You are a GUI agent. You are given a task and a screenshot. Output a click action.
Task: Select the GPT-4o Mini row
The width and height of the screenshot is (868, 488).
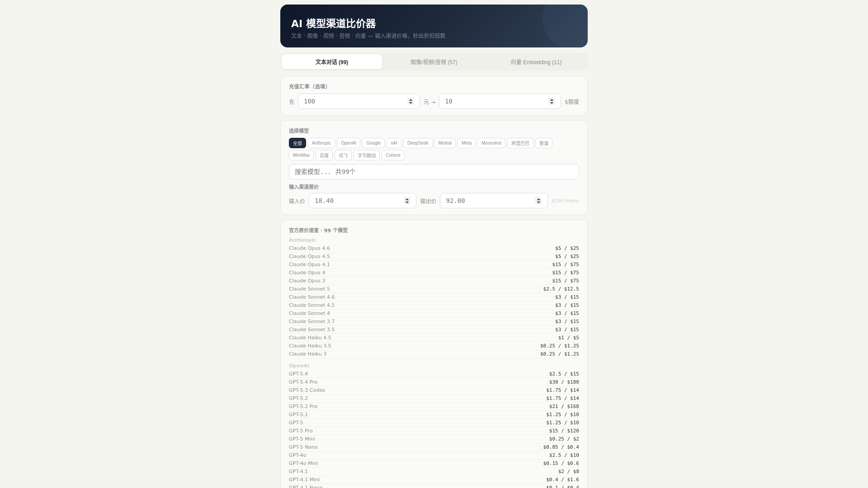coord(434,464)
